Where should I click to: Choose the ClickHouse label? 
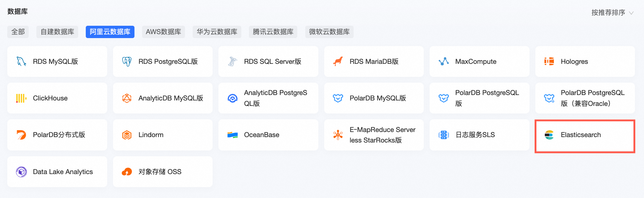(50, 98)
